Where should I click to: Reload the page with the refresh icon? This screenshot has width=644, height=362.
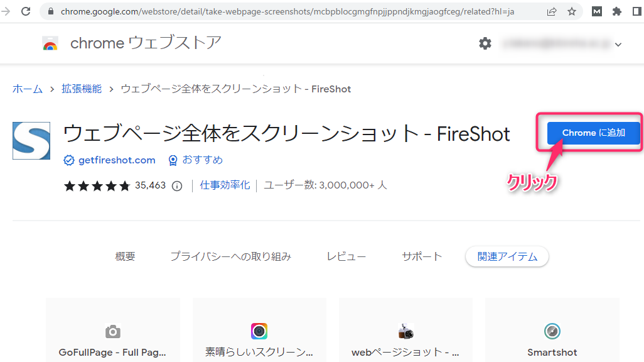tap(25, 11)
